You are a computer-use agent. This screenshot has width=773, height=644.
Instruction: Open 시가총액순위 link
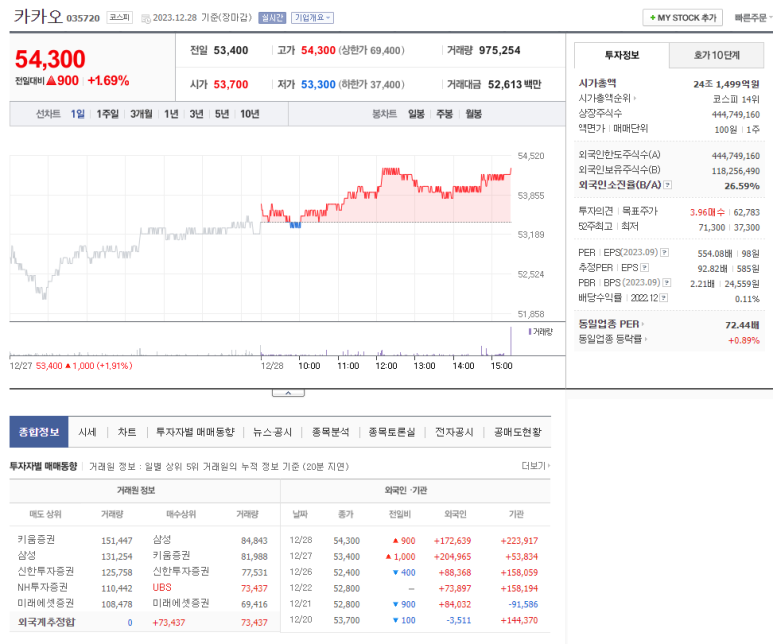point(607,98)
